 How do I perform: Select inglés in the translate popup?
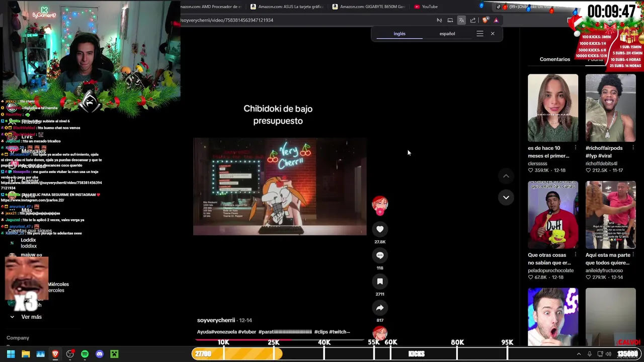[399, 34]
